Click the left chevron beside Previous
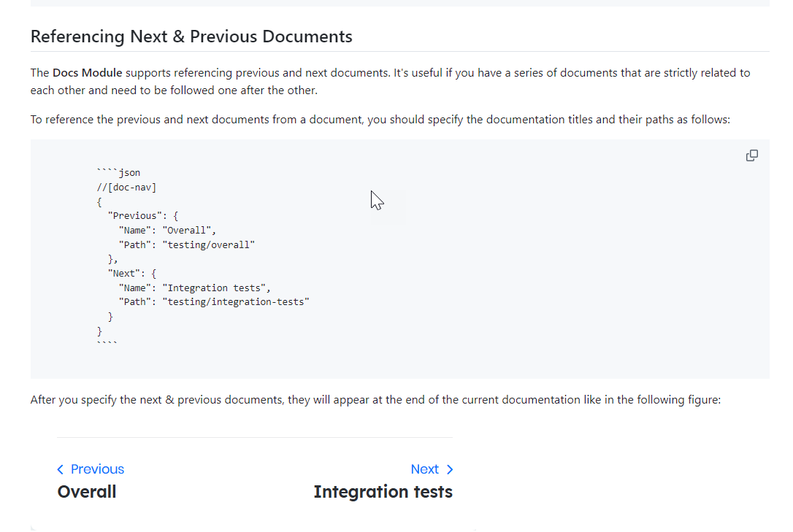 60,469
